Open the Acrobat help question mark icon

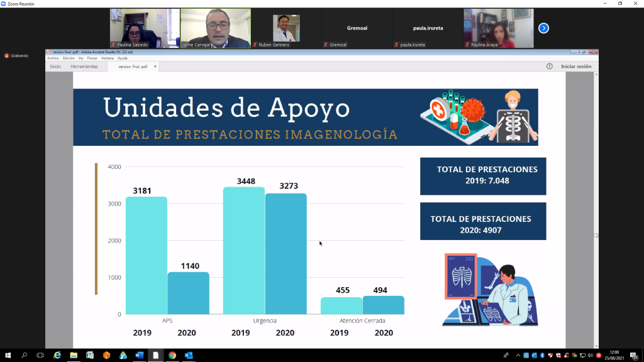pos(549,66)
